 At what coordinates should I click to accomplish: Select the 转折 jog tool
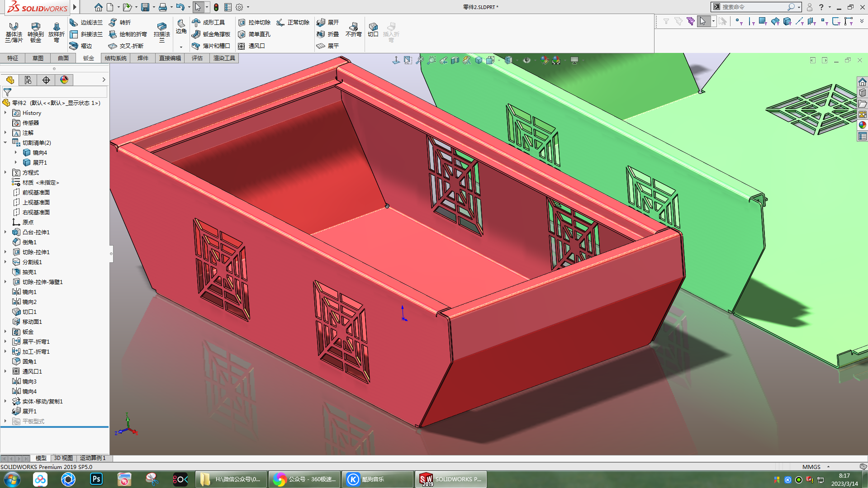[120, 22]
